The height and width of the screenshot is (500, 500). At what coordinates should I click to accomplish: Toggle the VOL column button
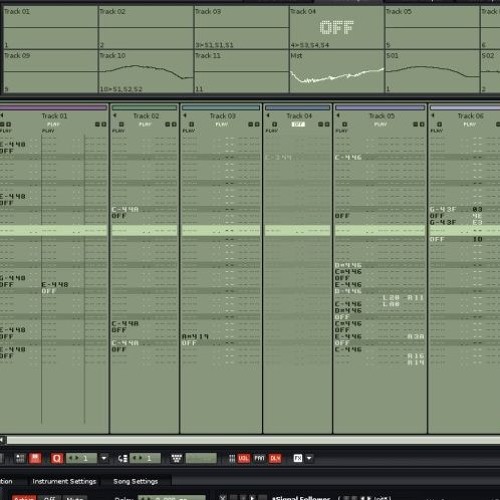(x=243, y=458)
